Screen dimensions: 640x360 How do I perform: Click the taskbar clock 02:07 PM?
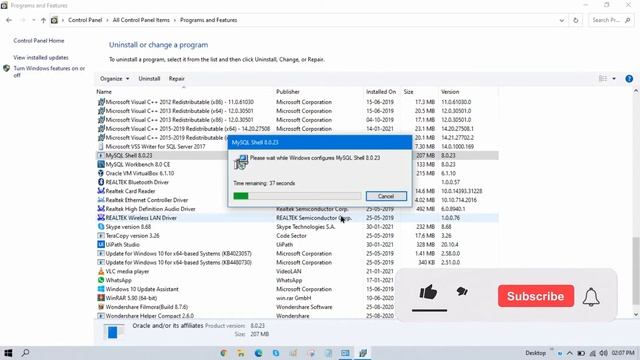tap(623, 353)
